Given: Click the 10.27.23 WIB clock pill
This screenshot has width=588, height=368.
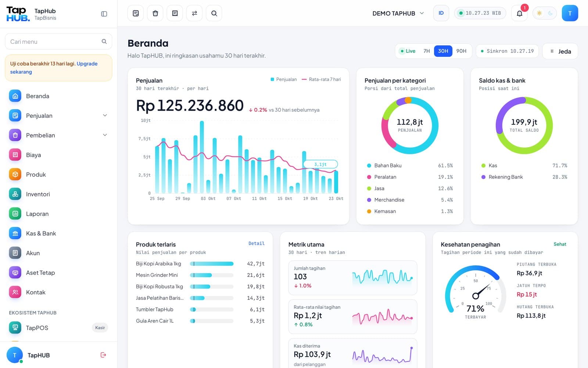Looking at the screenshot, I should click(x=480, y=13).
